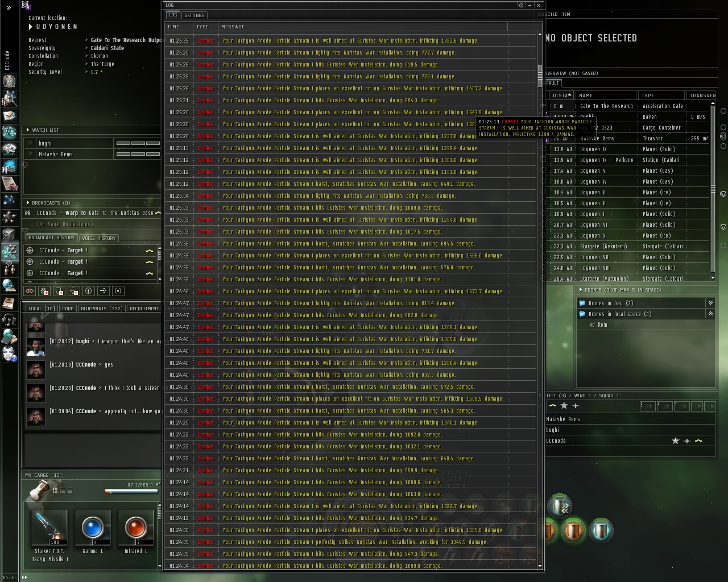The image size is (728, 582).
Task: Click the plus icon in CCCnode fleet row
Action: pos(687,441)
